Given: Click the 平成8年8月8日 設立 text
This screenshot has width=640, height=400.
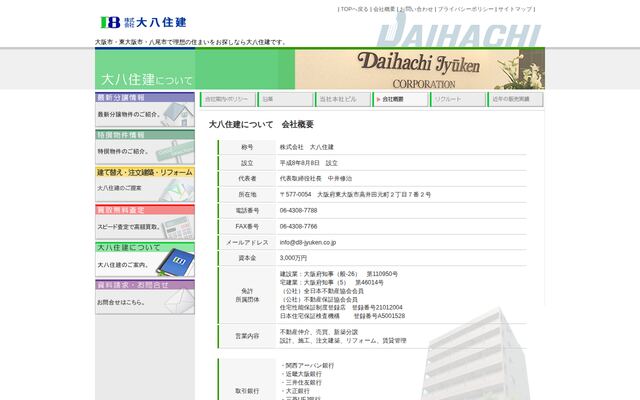Looking at the screenshot, I should [x=309, y=163].
